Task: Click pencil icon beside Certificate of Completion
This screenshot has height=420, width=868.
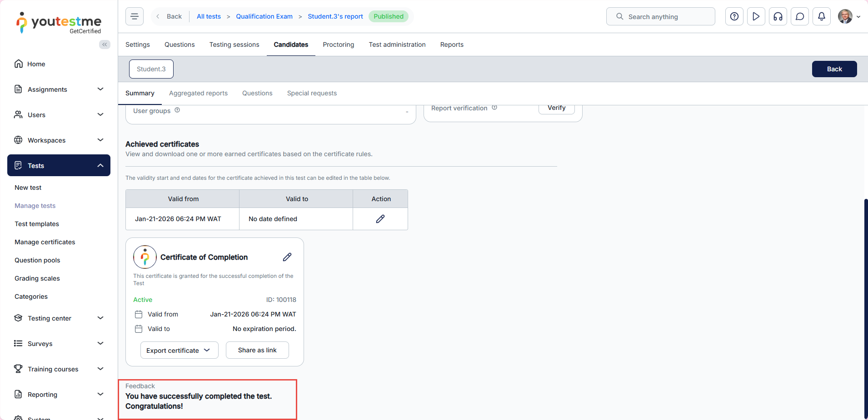Action: point(287,257)
